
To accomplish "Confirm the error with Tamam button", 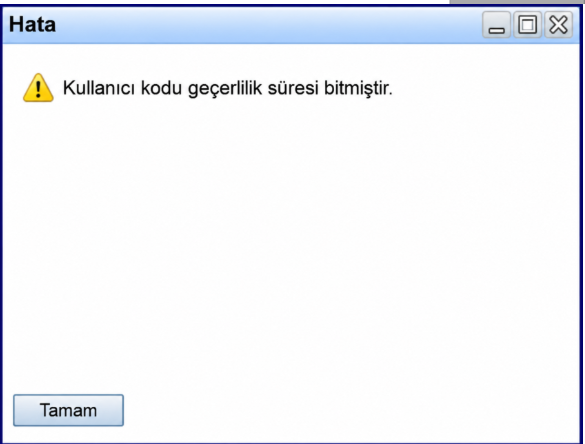I will pos(68,410).
